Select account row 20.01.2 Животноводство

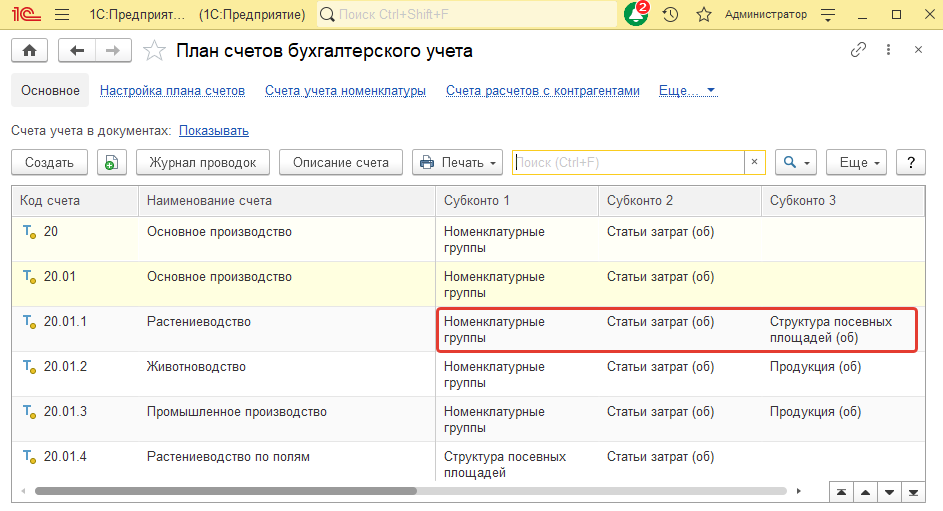pos(195,367)
